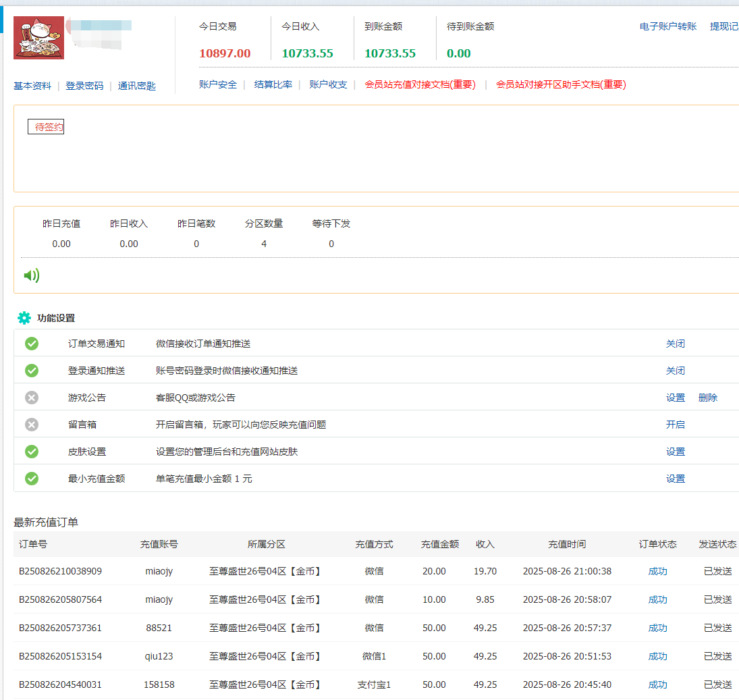
Task: Open 会员站充值对接文档 red link
Action: (420, 84)
